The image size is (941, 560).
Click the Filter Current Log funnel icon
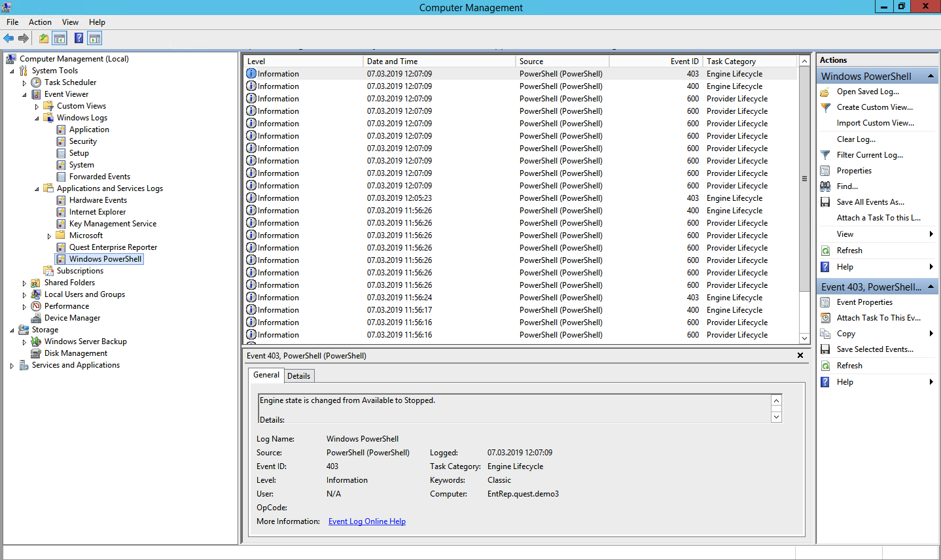pos(825,155)
